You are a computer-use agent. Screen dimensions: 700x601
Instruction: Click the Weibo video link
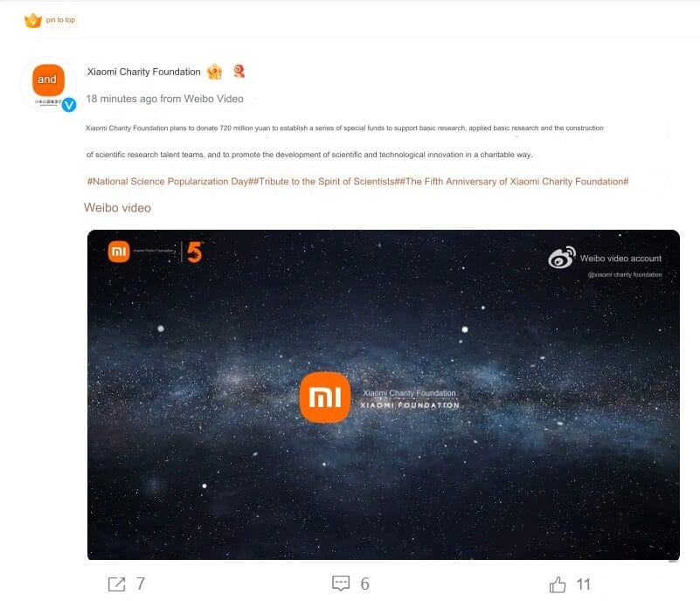pos(117,208)
